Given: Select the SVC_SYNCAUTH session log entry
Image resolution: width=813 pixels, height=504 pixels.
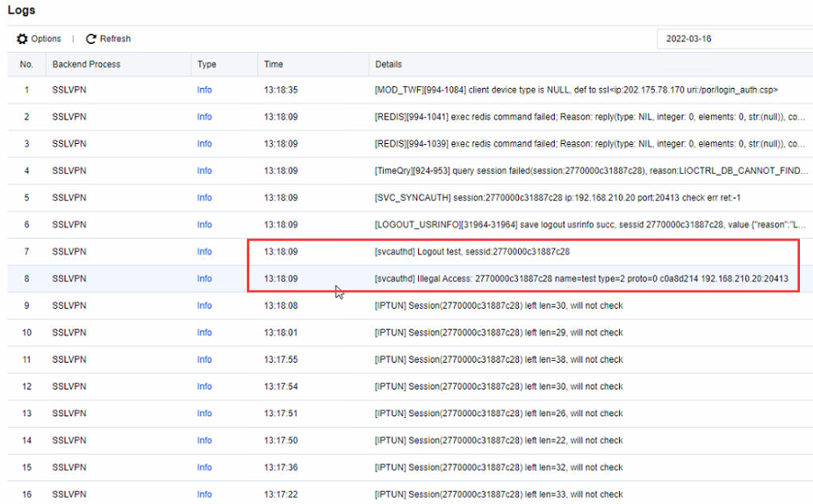Looking at the screenshot, I should tap(557, 198).
